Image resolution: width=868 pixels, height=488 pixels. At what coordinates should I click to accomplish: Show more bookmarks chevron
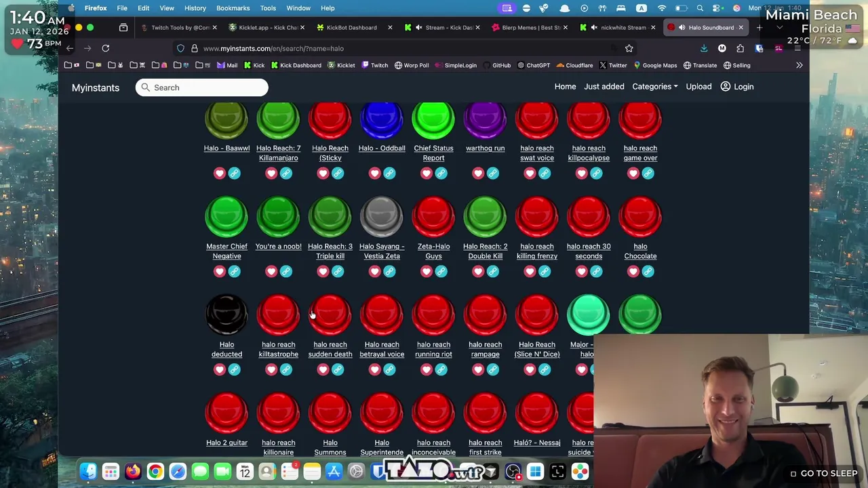[x=800, y=65]
